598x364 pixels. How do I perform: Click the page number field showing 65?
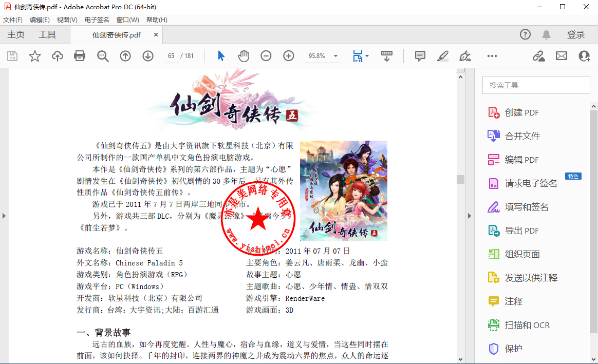pos(171,56)
